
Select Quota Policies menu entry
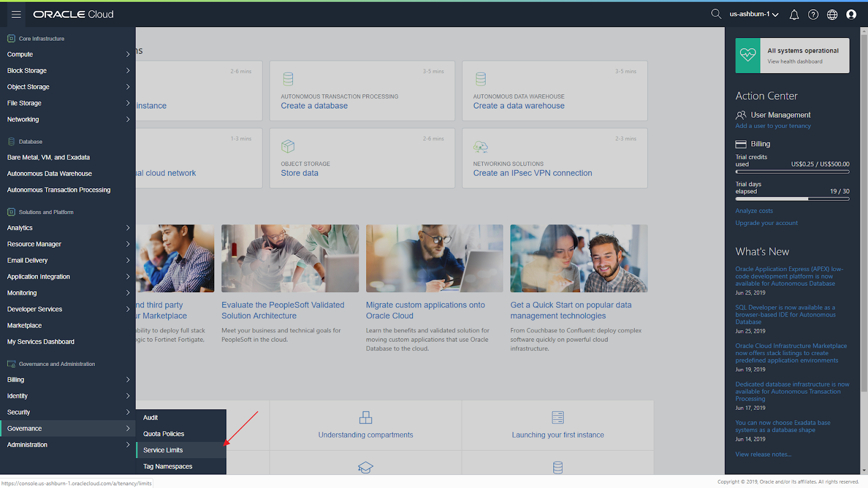pyautogui.click(x=164, y=434)
